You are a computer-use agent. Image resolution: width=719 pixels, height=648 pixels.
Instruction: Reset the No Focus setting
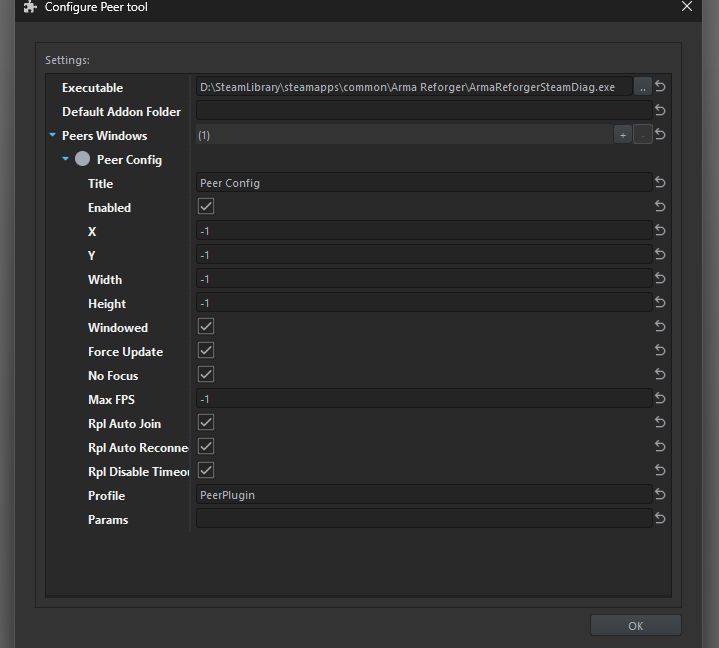660,374
